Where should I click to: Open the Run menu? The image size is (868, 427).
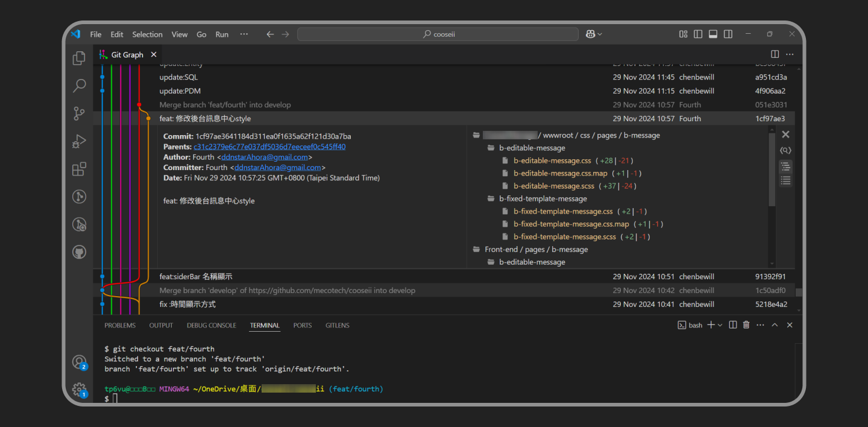(x=222, y=34)
